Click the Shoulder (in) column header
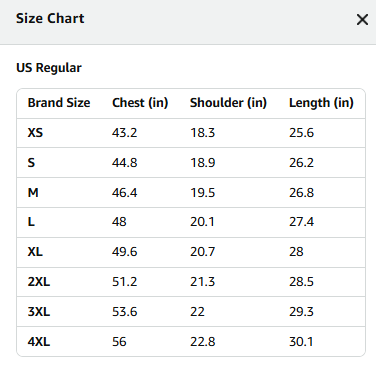The image size is (376, 370). (228, 103)
